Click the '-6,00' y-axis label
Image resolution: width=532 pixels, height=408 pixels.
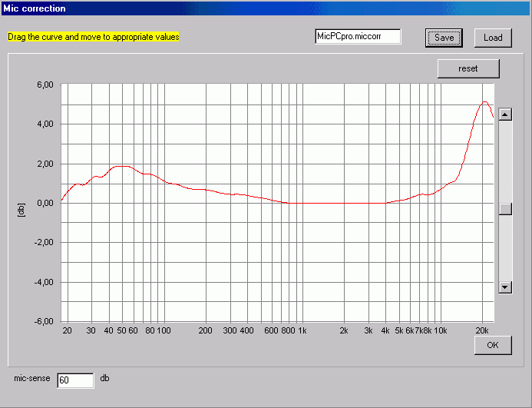(44, 321)
